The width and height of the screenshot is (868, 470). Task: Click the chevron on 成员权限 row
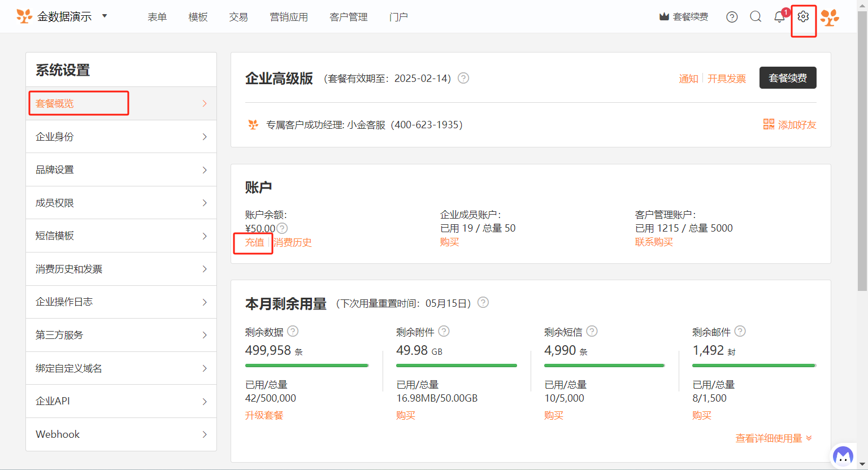[x=205, y=203]
